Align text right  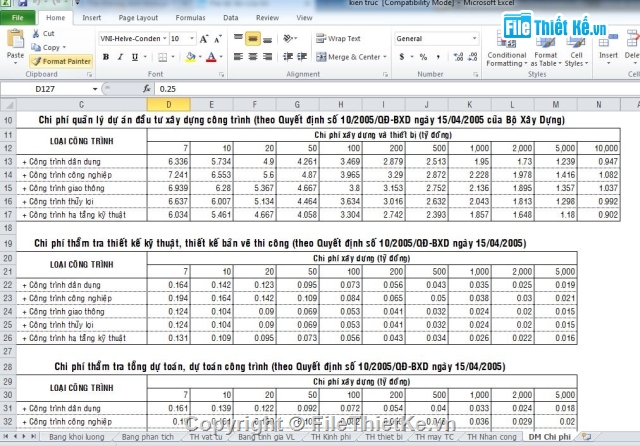point(267,57)
